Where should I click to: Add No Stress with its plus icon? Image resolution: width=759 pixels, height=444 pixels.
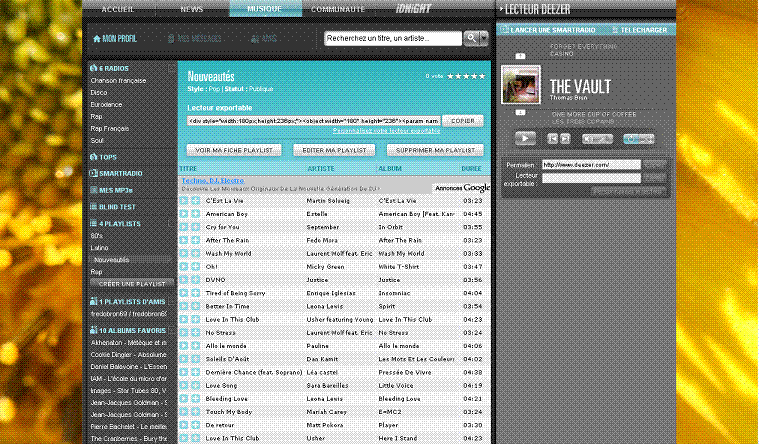pyautogui.click(x=196, y=333)
